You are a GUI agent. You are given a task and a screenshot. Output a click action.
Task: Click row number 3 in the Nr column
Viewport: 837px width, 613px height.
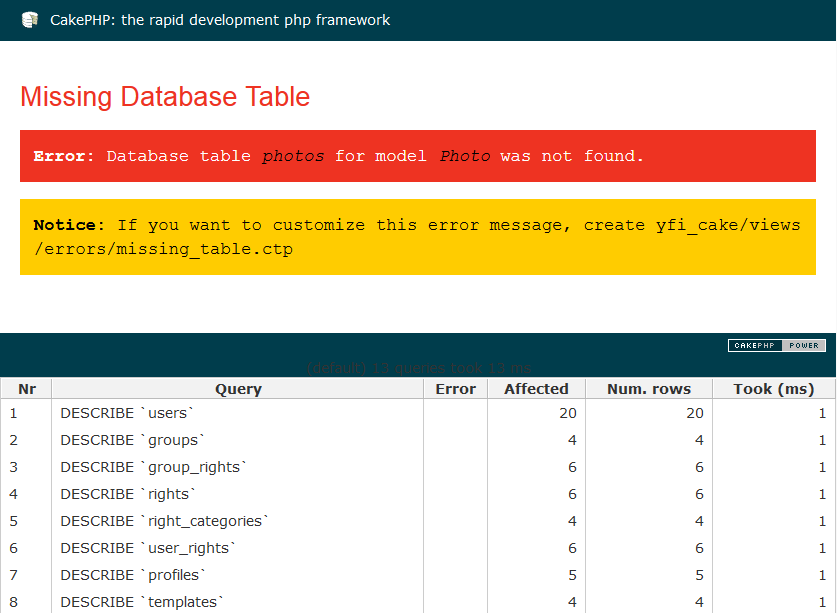pyautogui.click(x=14, y=467)
